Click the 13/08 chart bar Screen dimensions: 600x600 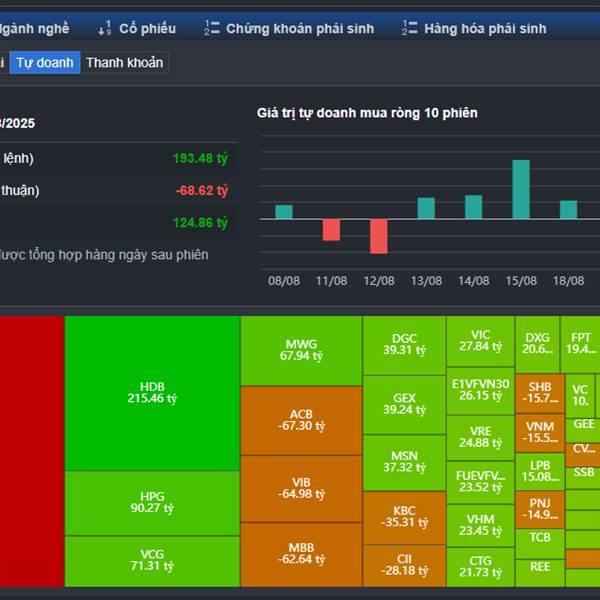coord(426,208)
